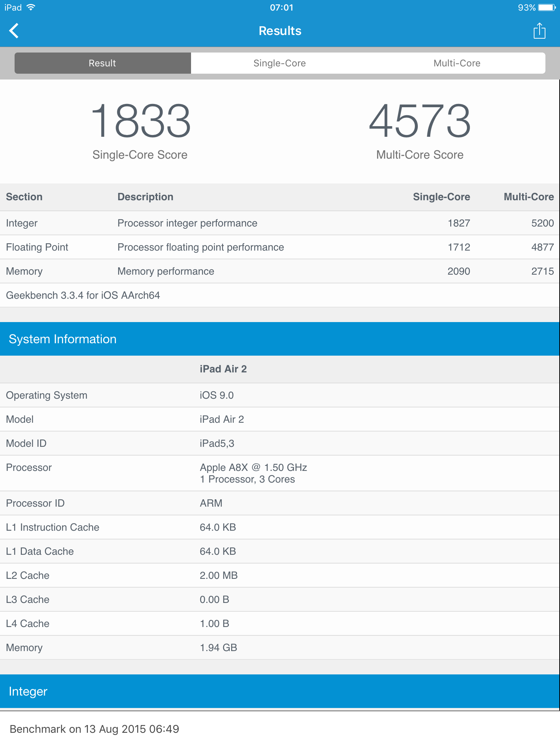Viewport: 560px width, 747px height.
Task: Tap the '1.00 B' L4 cache value
Action: (214, 624)
